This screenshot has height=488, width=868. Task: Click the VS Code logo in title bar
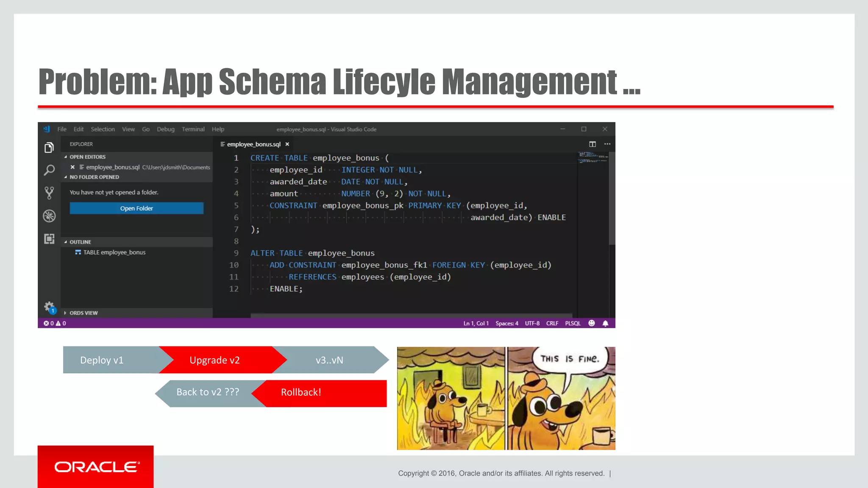[47, 129]
